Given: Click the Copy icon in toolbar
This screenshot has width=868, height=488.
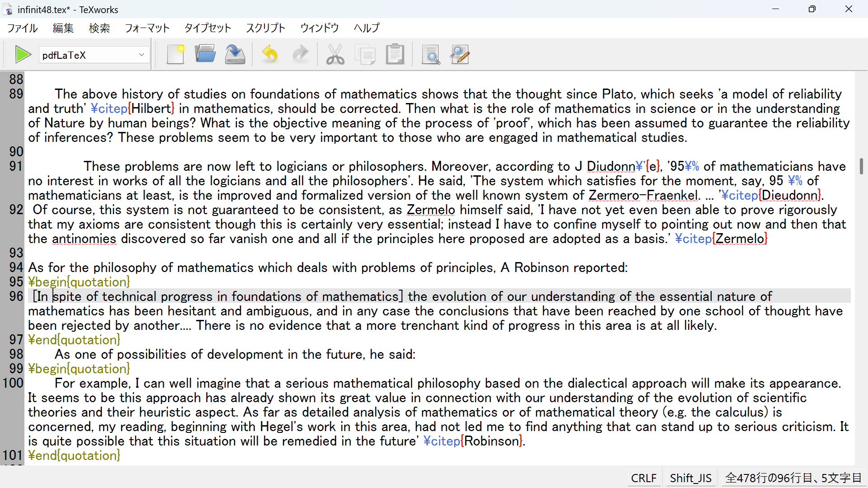Looking at the screenshot, I should click(365, 55).
